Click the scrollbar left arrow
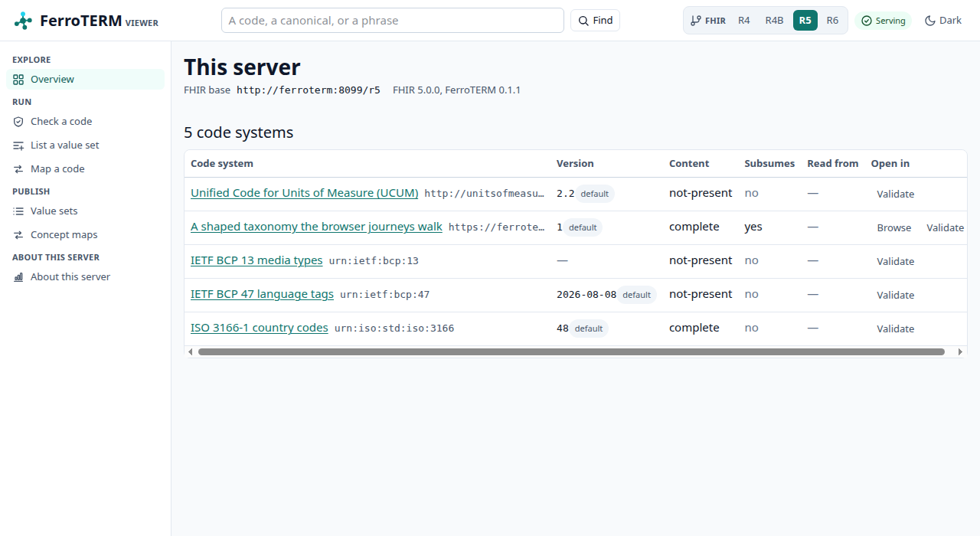Screen dimensions: 980x536 point(191,352)
